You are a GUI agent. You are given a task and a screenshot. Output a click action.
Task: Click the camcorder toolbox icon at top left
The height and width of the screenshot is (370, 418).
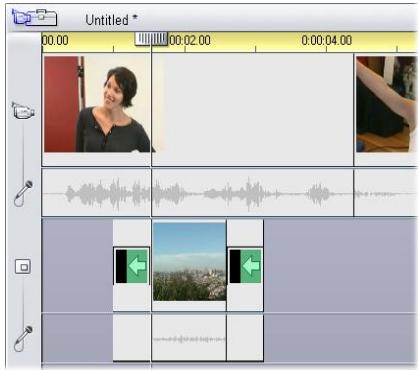point(34,17)
